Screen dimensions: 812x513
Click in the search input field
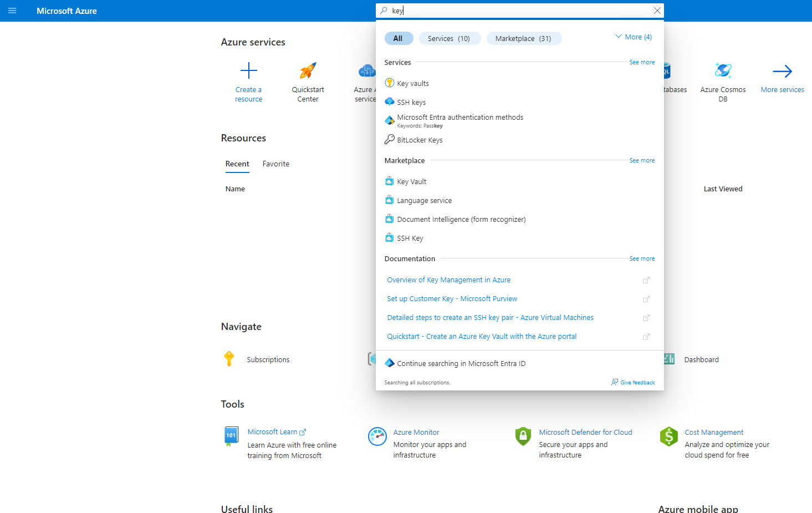pyautogui.click(x=520, y=11)
